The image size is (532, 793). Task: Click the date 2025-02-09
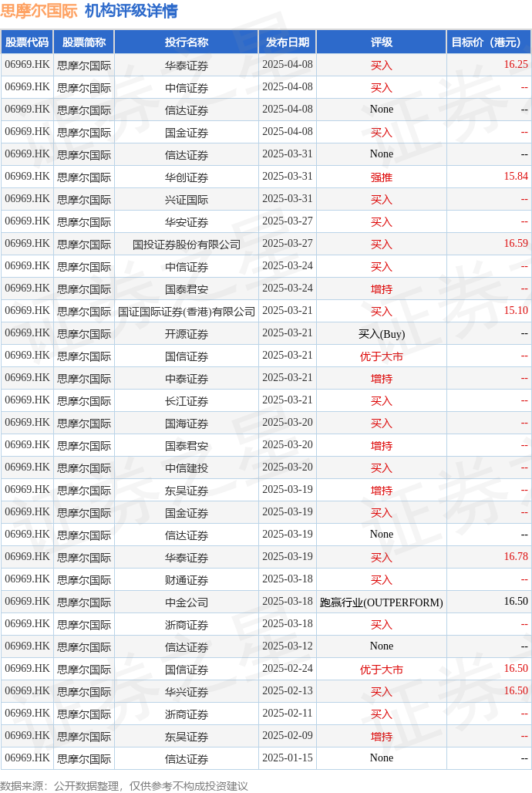coord(288,735)
